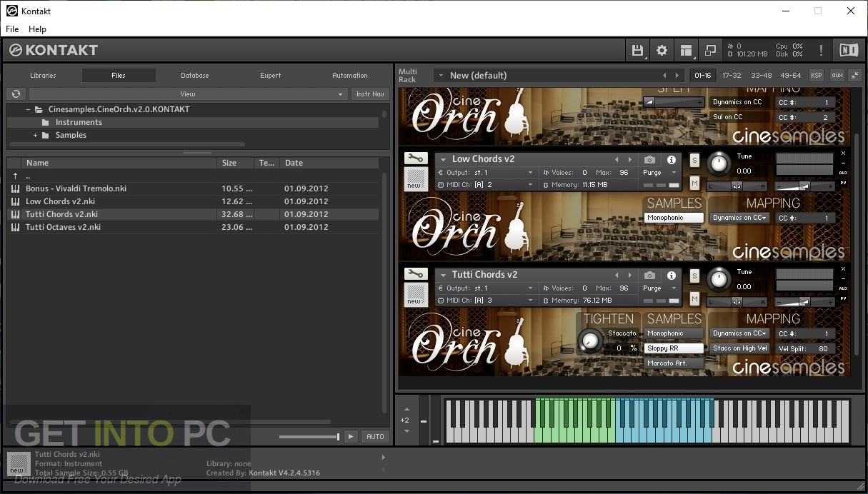Switch to the Libraries tab
Screen dimensions: 868x494
tap(43, 75)
